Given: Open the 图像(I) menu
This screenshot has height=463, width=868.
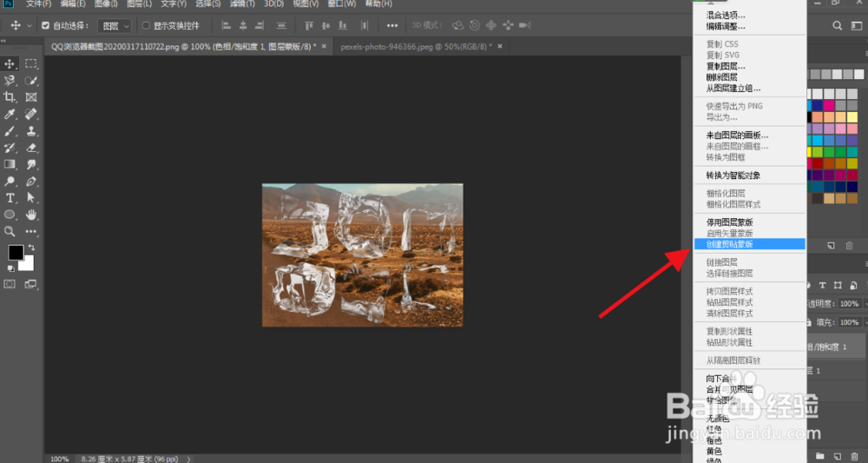Looking at the screenshot, I should (x=106, y=3).
